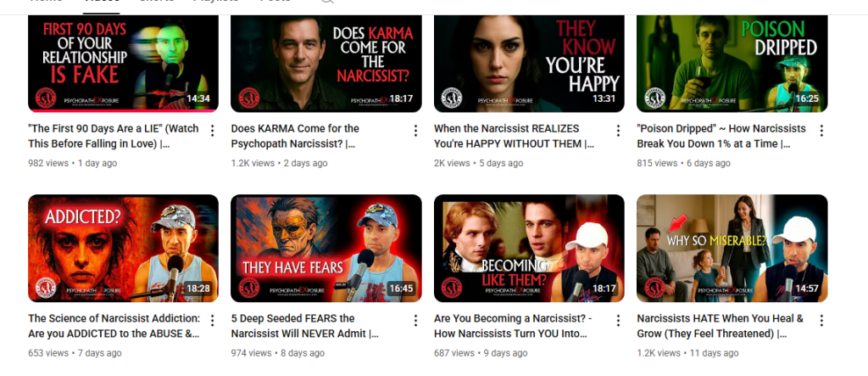Open three-dot menu for Narcissists HATE When You Heal

coord(821,321)
